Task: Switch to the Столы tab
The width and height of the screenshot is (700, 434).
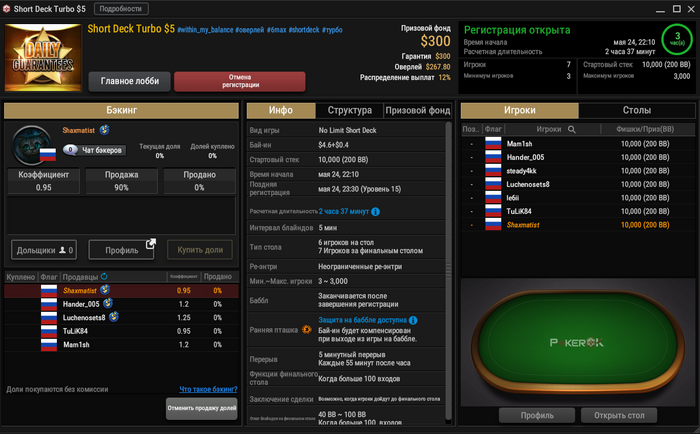Action: point(637,110)
